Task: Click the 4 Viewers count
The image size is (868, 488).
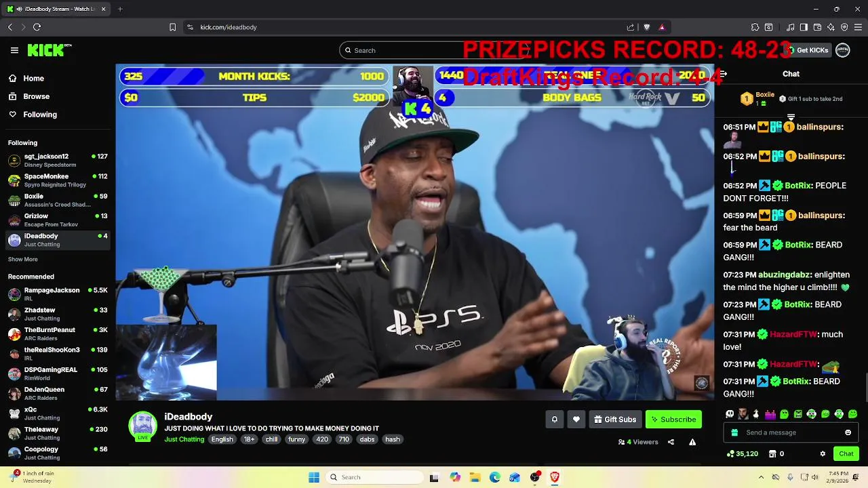Action: [638, 442]
